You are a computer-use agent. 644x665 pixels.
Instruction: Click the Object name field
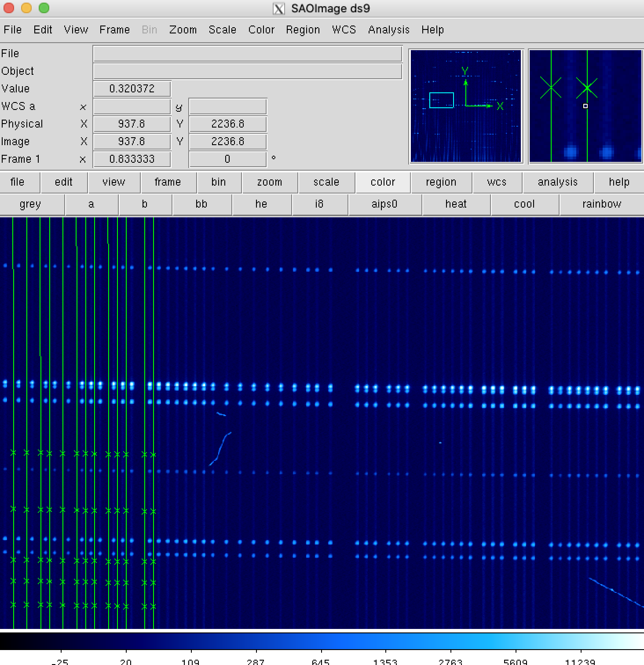[247, 71]
